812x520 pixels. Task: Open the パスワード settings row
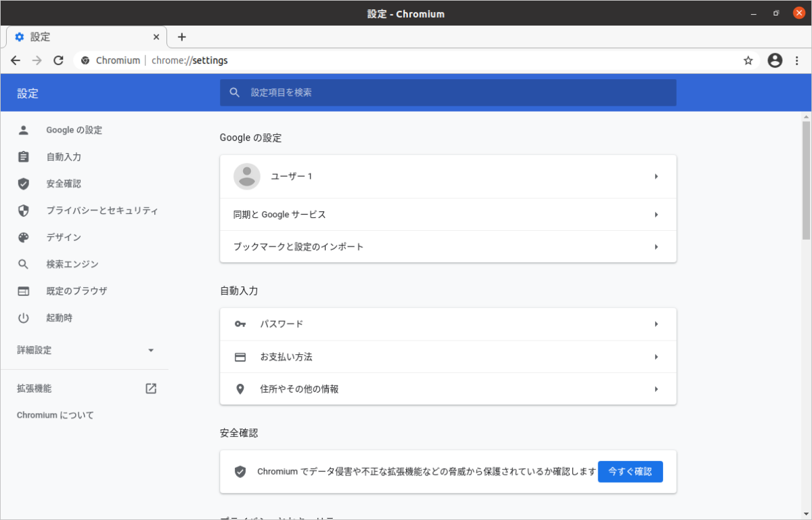(x=448, y=324)
